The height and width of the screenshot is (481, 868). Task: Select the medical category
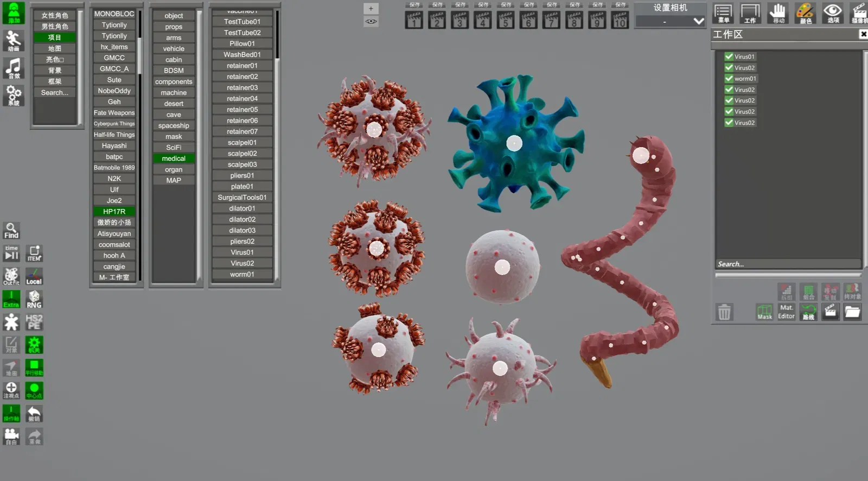click(x=174, y=159)
